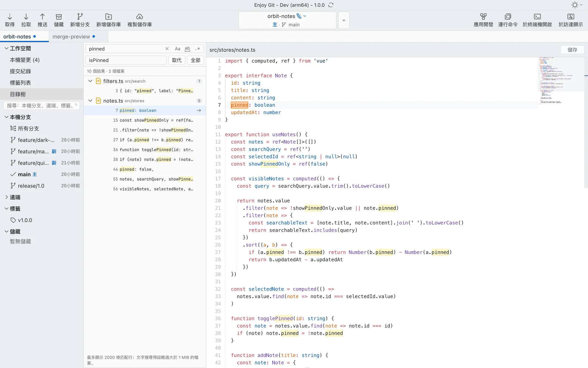Collapse the notes.ts results group
588x368 pixels.
pos(90,101)
